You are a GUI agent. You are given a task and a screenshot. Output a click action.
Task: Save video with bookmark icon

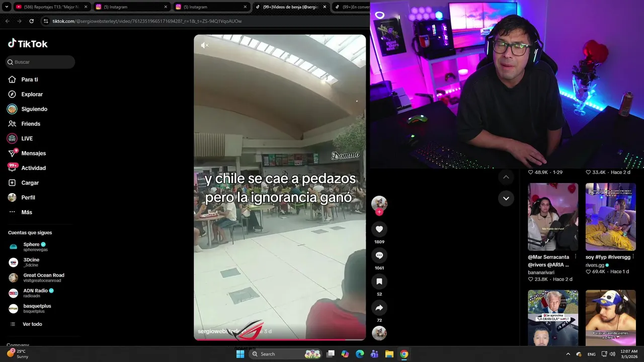pos(379,282)
